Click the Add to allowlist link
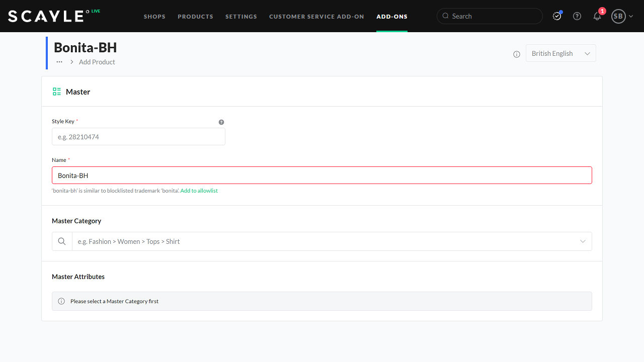 (199, 191)
